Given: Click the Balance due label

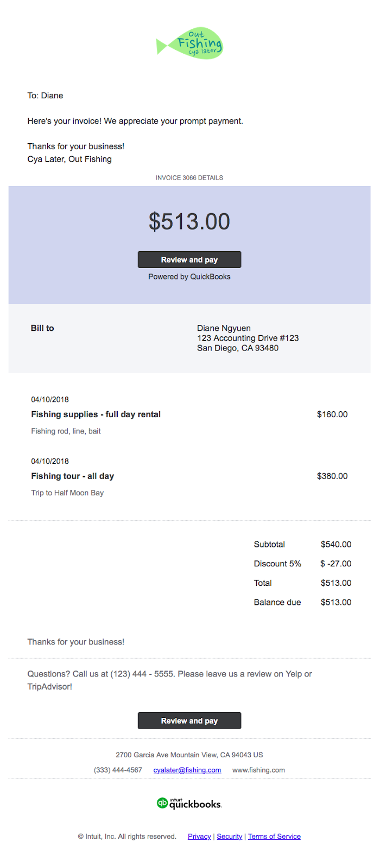Looking at the screenshot, I should pos(277,602).
